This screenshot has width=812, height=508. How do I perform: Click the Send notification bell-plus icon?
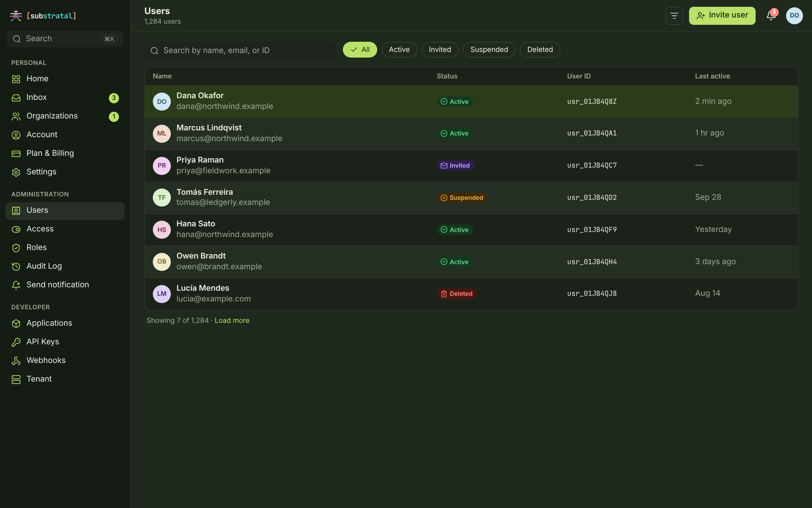click(x=16, y=285)
